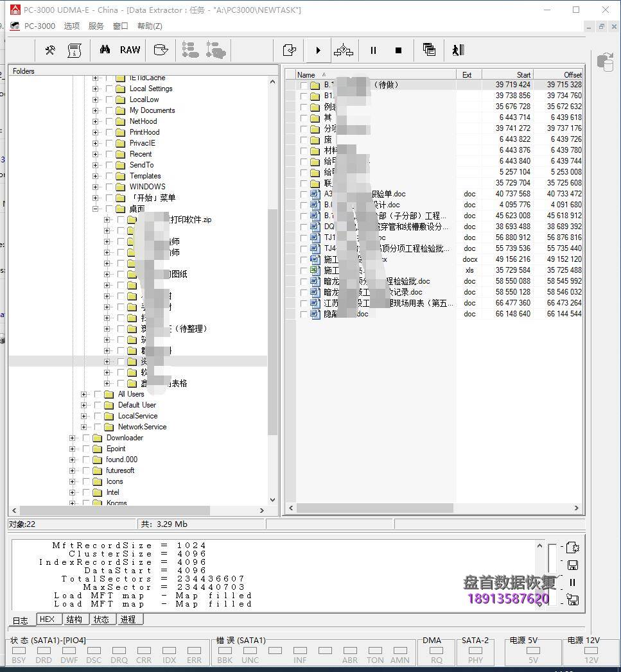Viewport: 621px width, 672px height.
Task: Pause the current process with pause icon
Action: [373, 50]
